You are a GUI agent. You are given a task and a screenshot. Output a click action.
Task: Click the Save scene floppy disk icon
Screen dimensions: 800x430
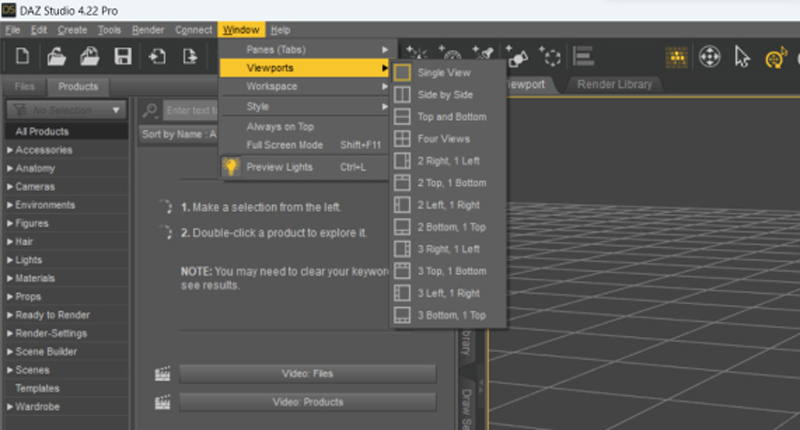coord(123,57)
